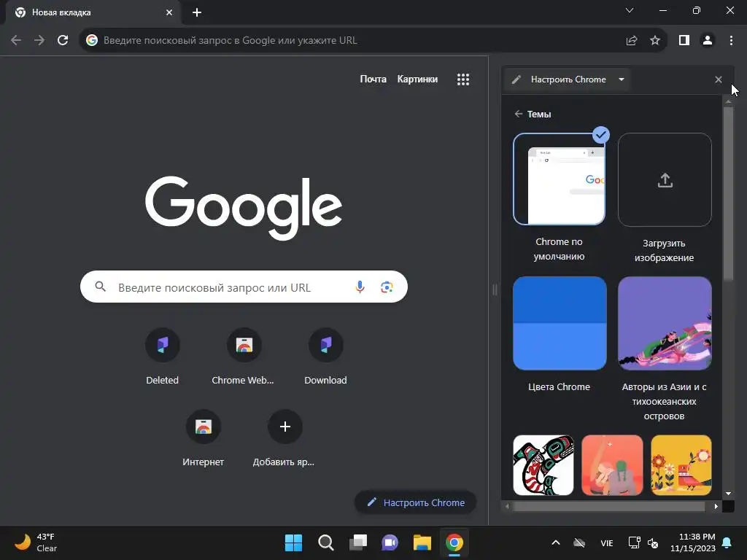Click the side panel vertical scrollbar

point(728,194)
